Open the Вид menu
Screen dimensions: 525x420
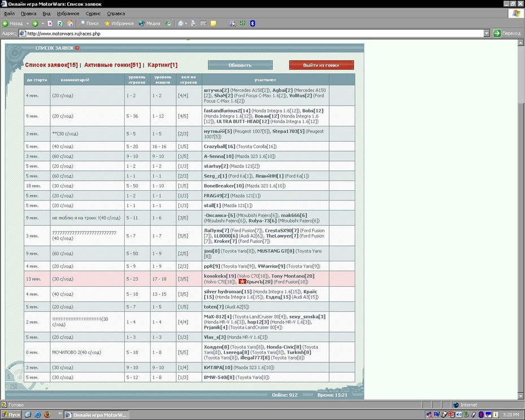tap(46, 14)
